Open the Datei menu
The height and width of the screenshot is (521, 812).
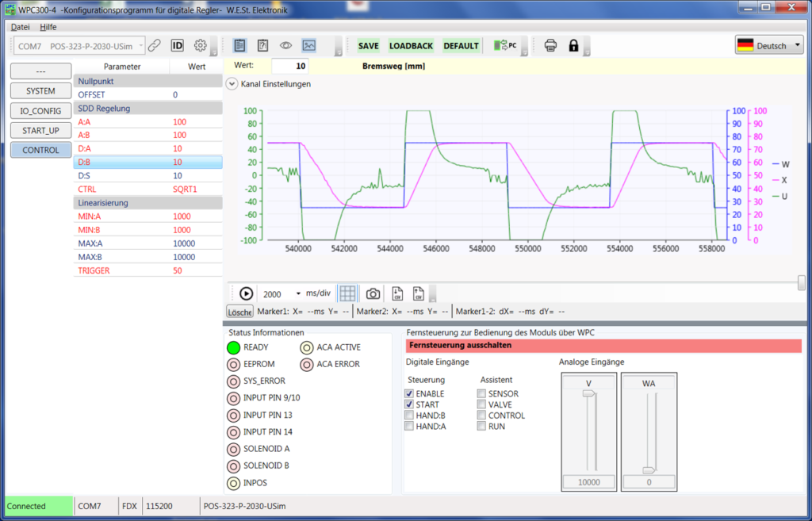tap(21, 27)
